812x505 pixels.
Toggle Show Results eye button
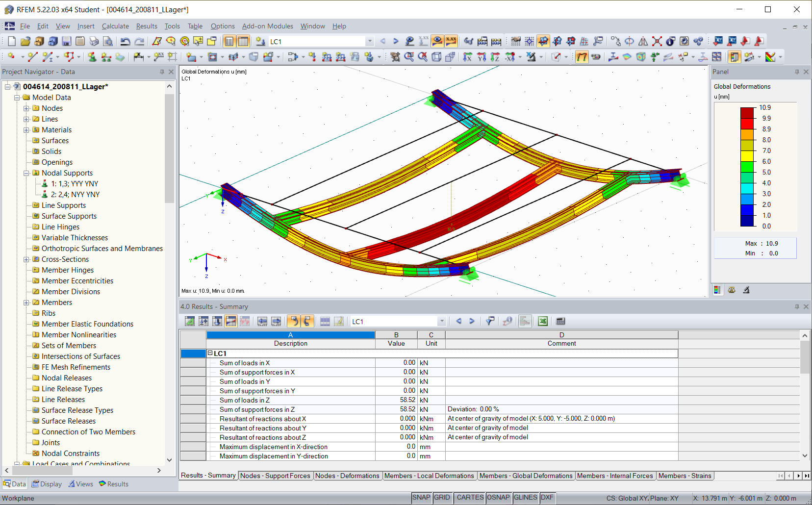(437, 41)
